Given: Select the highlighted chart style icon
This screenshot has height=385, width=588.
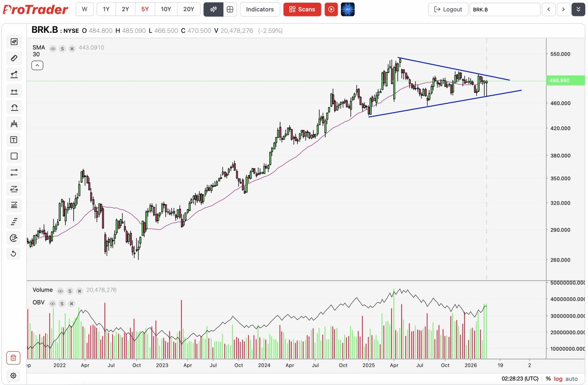Looking at the screenshot, I should (213, 9).
